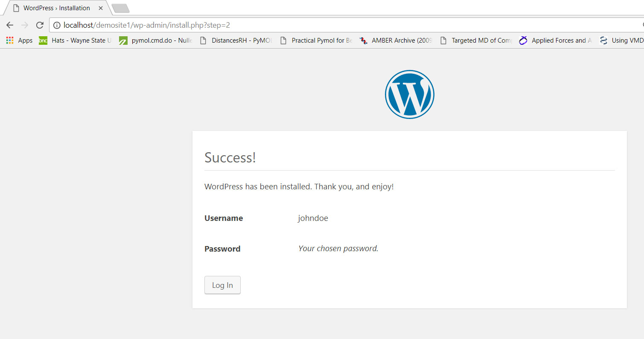
Task: Click the 'WordPress has been installed' message
Action: click(299, 187)
